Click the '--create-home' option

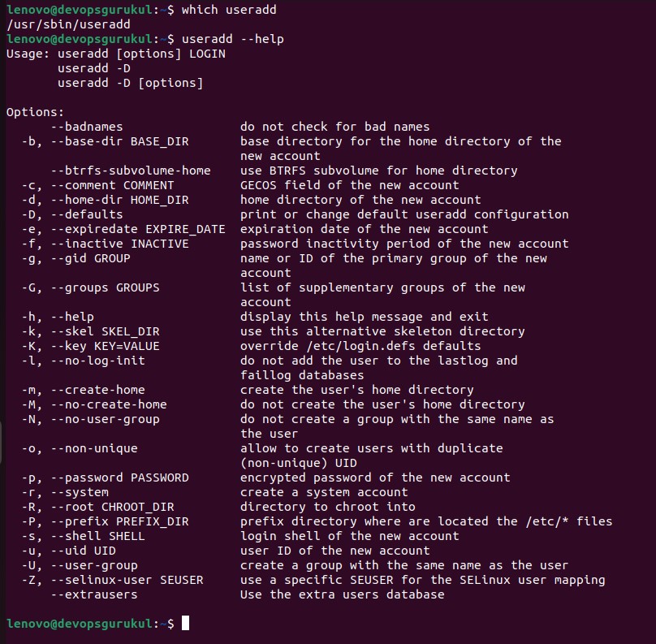97,390
